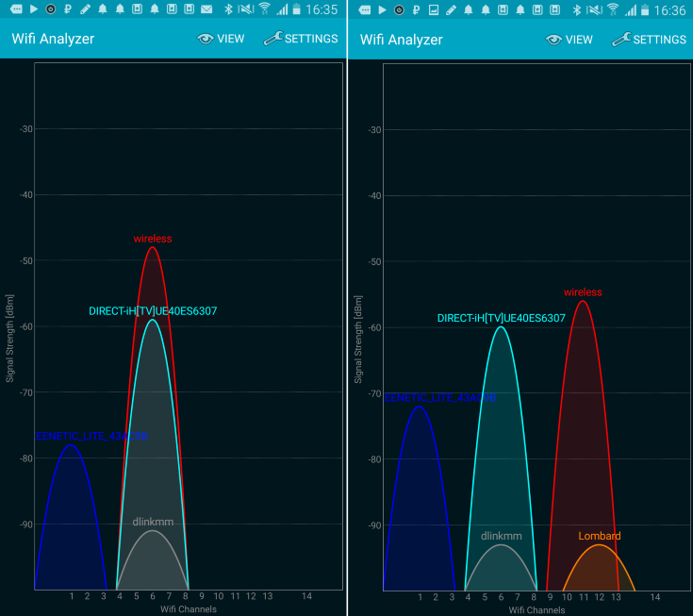Open SETTINGS label in left screenshot
Image resolution: width=693 pixels, height=616 pixels.
coord(311,39)
